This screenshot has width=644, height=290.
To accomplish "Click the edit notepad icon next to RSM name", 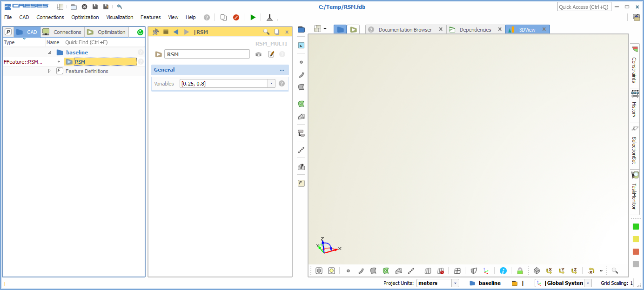I will [x=271, y=54].
